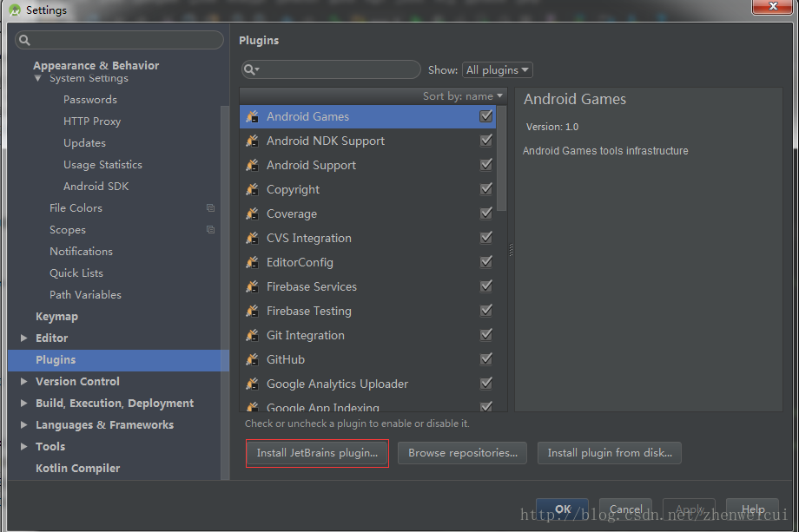Select the Keymap settings page

tap(56, 317)
